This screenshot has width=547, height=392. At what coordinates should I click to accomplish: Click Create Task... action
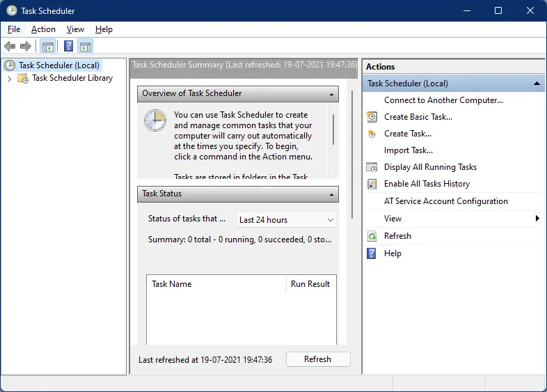tap(407, 134)
